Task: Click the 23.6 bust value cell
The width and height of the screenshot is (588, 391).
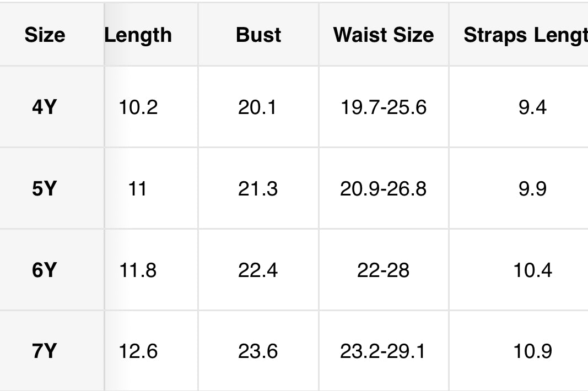Action: 258,351
